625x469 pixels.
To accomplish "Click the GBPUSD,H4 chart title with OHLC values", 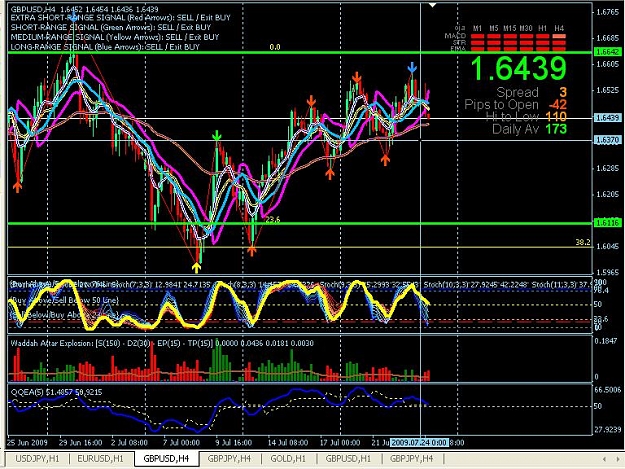I will point(85,9).
